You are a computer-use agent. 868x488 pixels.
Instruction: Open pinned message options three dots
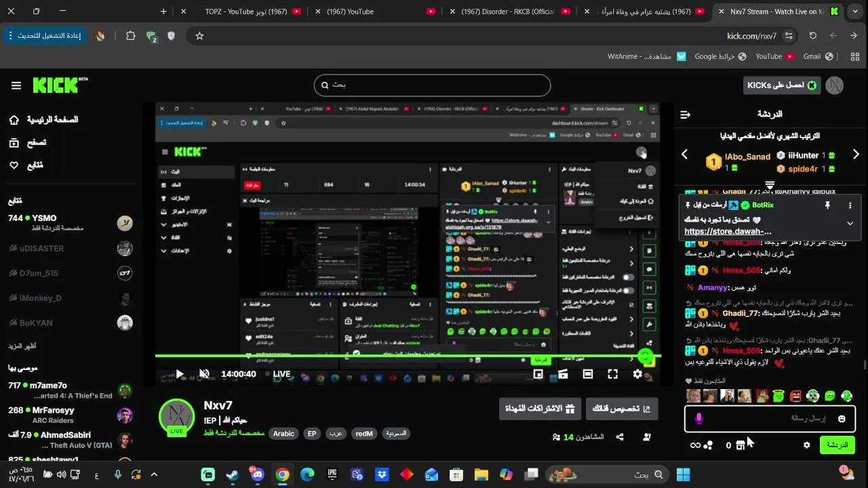coord(850,205)
